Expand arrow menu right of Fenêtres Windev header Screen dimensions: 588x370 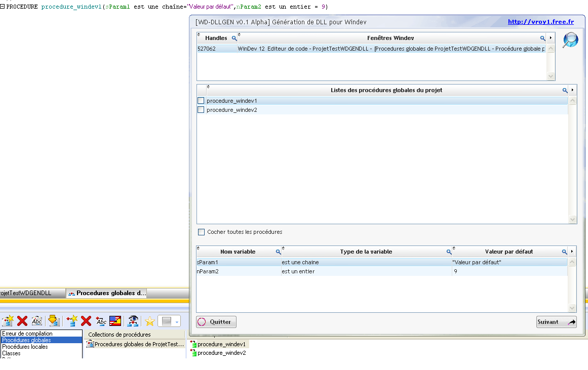[551, 38]
